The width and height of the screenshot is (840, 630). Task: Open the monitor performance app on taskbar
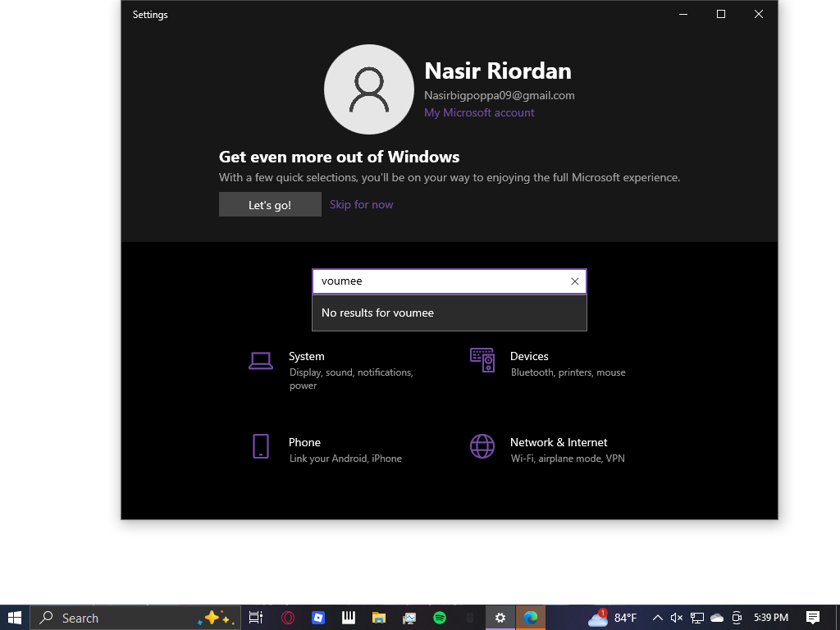[x=409, y=618]
